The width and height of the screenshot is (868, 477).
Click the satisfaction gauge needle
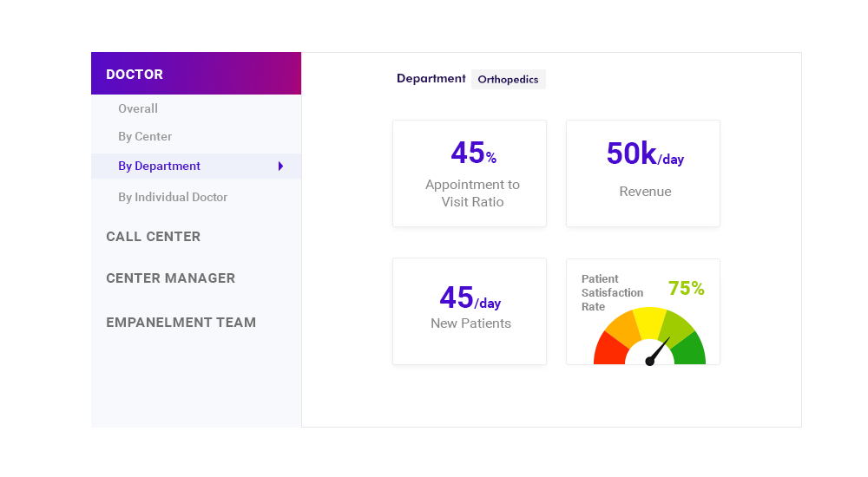659,350
